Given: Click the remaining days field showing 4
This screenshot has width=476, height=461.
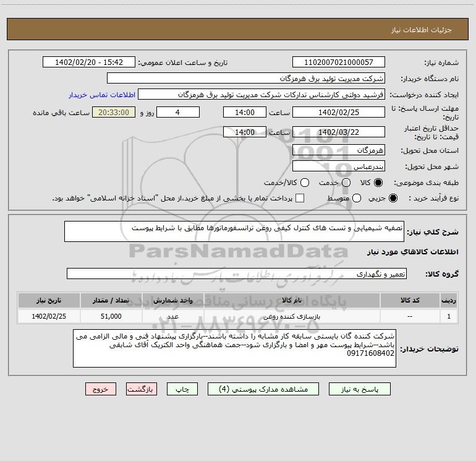Looking at the screenshot, I should pyautogui.click(x=178, y=113).
